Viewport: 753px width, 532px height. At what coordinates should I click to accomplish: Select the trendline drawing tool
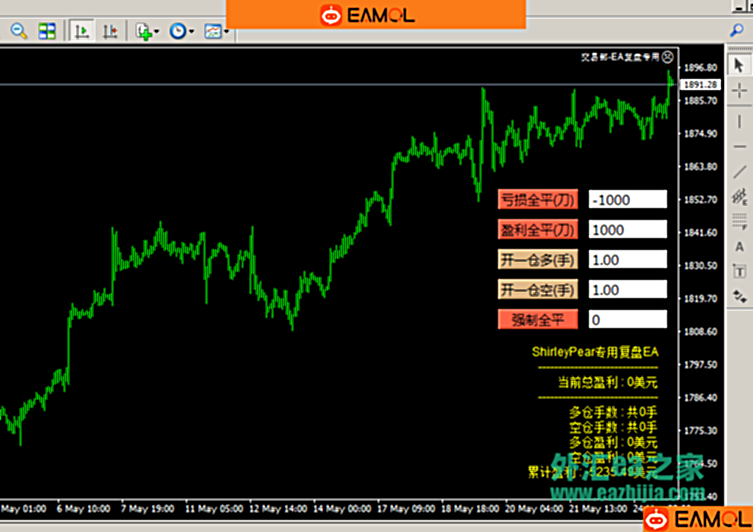(x=740, y=172)
